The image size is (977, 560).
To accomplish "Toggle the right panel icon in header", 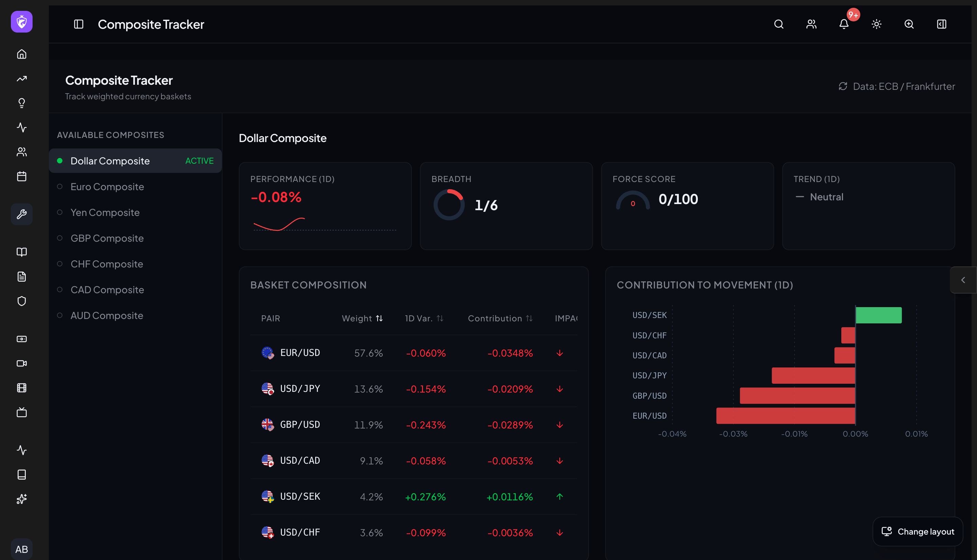I will tap(941, 24).
